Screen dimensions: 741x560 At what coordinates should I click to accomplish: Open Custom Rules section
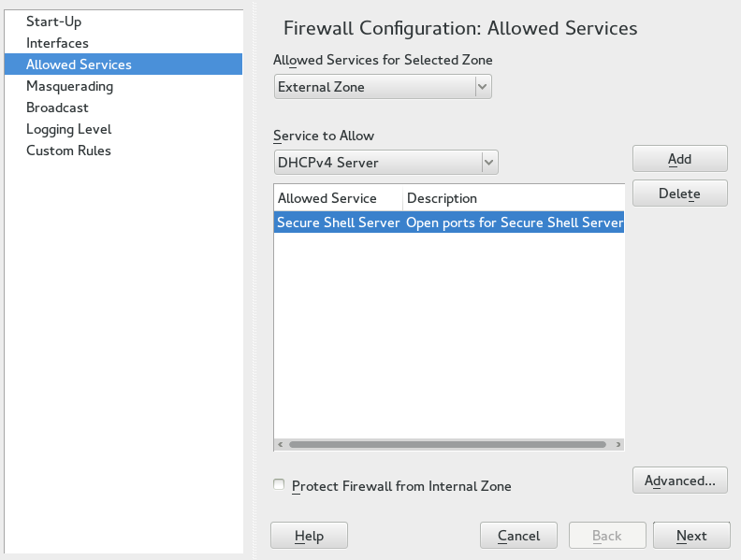[68, 151]
